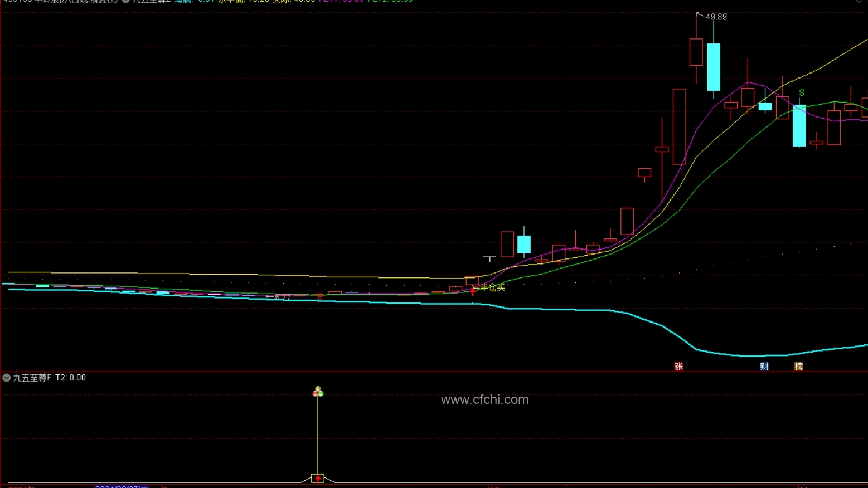
Task: Click the T2: 0.00 indicator value
Action: (x=71, y=378)
